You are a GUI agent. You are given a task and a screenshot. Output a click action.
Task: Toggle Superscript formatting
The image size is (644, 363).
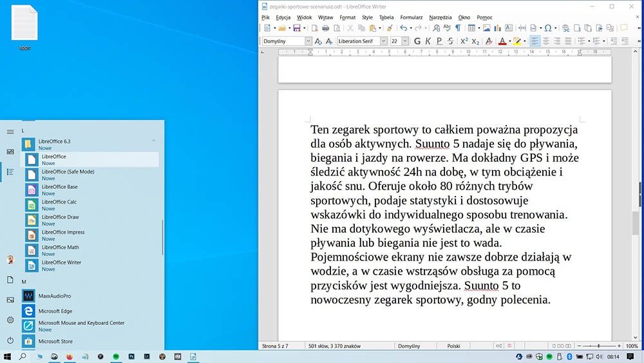click(x=464, y=41)
